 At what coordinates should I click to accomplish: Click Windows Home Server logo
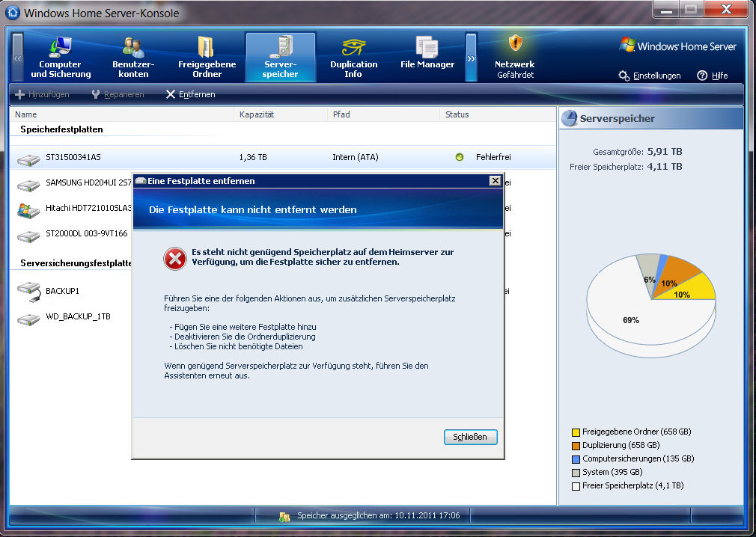point(677,46)
